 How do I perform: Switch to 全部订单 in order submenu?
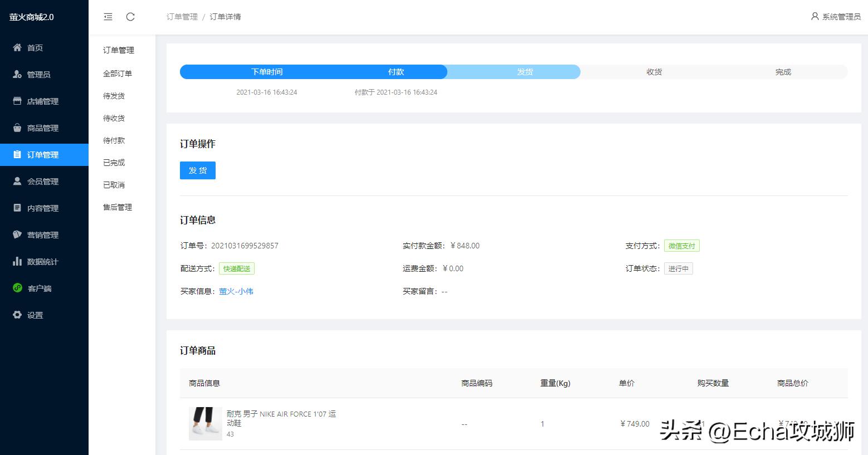(117, 73)
